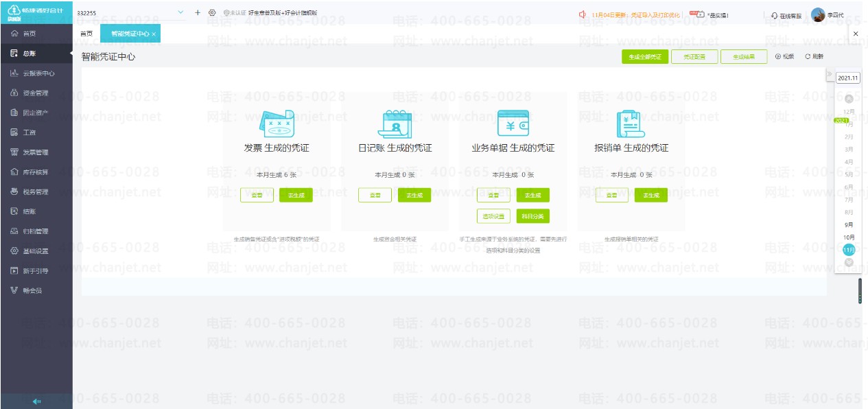868x409 pixels.
Task: Open 畅会员 in the sidebar
Action: coord(36,291)
